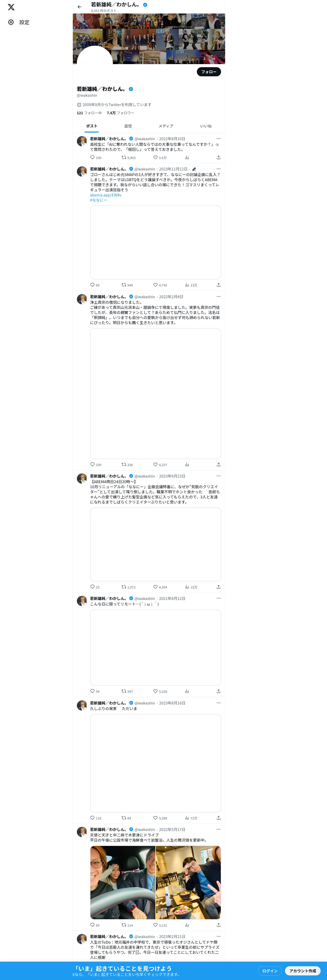Go back using the left arrow
Image resolution: width=327 pixels, height=980 pixels.
(79, 7)
